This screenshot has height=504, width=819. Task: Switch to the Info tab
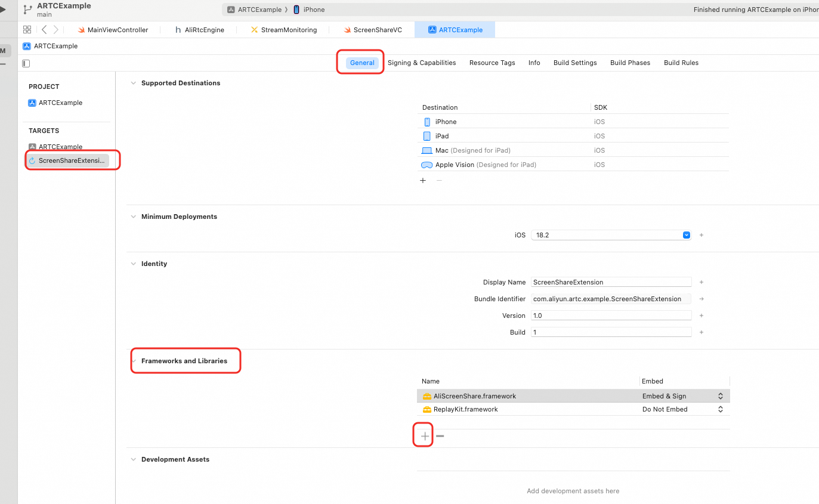tap(534, 63)
